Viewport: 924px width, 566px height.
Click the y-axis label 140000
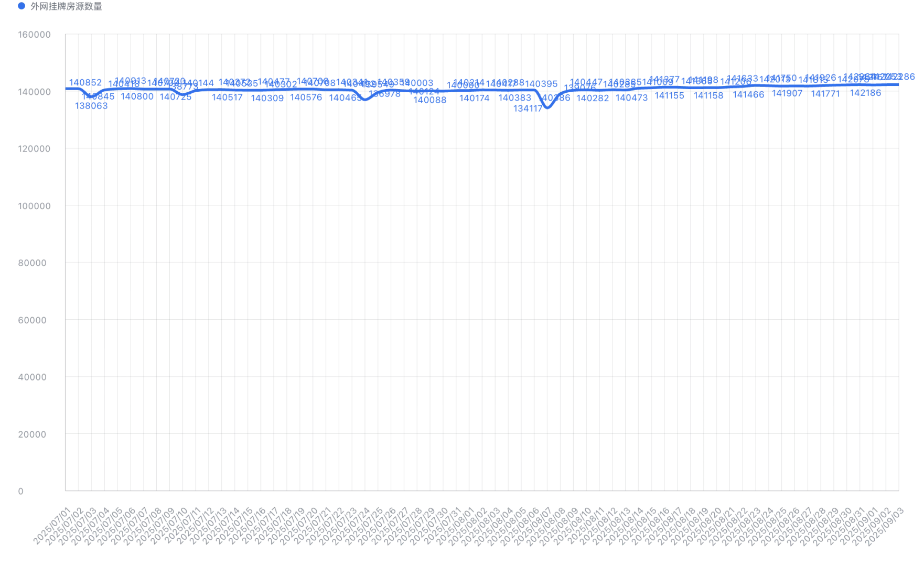pos(34,92)
